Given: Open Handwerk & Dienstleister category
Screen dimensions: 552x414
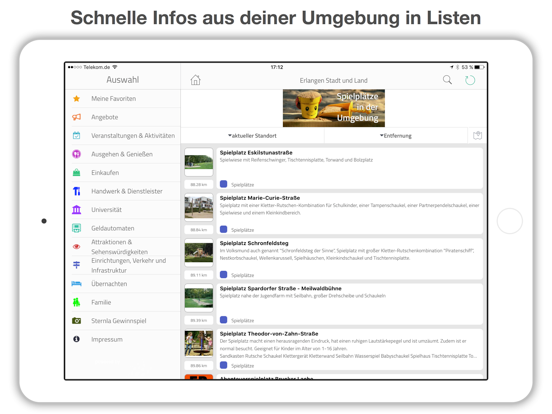Looking at the screenshot, I should (x=123, y=191).
